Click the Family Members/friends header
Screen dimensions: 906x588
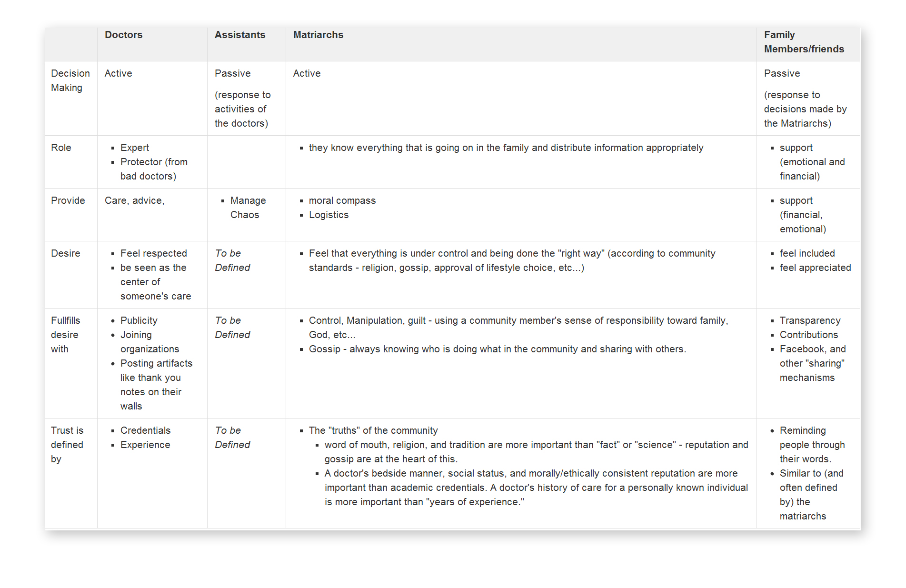(x=804, y=42)
